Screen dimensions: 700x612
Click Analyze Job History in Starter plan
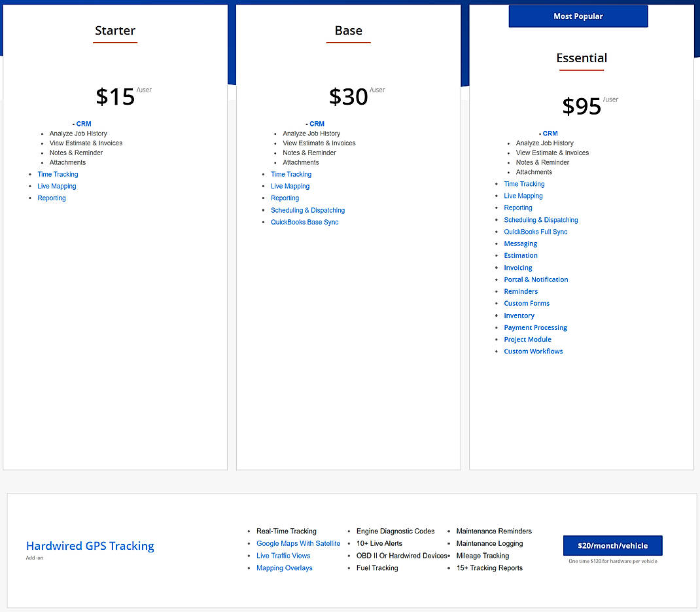(x=78, y=134)
